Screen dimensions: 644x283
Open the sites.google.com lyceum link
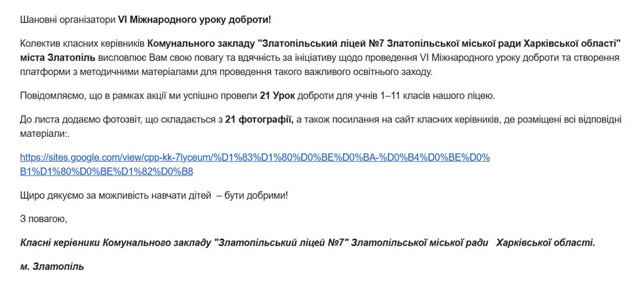click(255, 158)
